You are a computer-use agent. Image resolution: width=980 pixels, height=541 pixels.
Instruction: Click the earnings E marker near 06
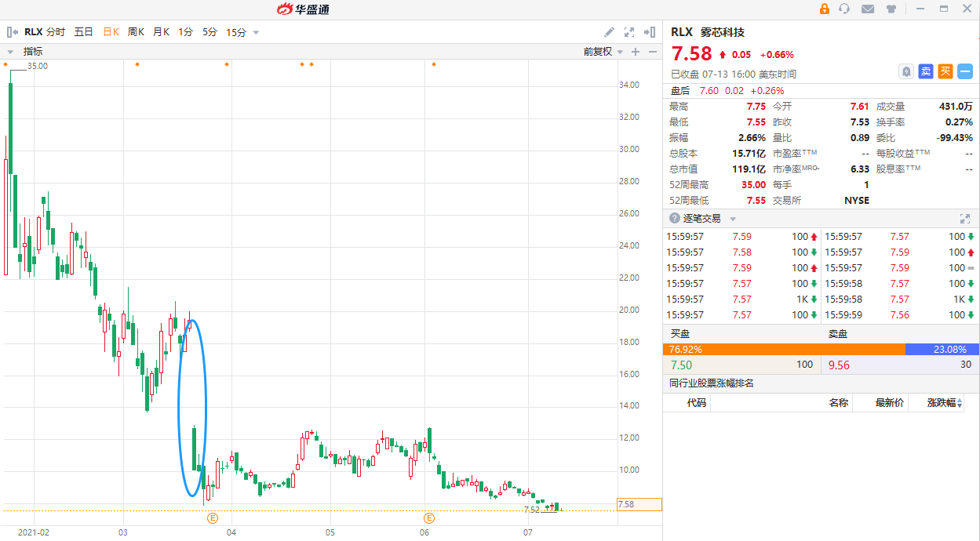pyautogui.click(x=429, y=517)
